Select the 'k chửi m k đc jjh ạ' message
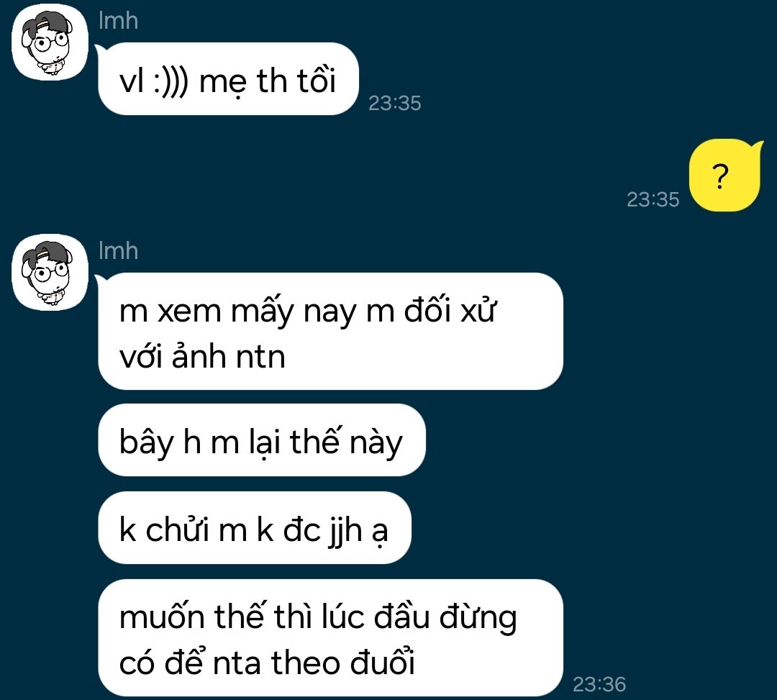Viewport: 777px width, 700px height. tap(254, 528)
